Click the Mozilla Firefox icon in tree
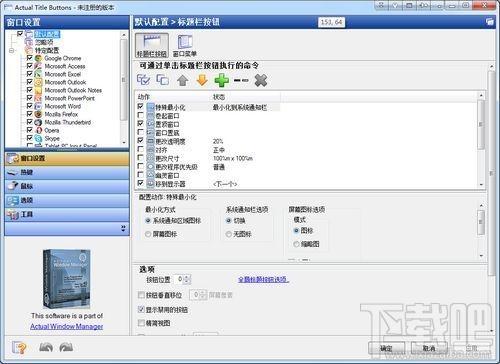Viewport: 500px width, 364px height. (39, 114)
